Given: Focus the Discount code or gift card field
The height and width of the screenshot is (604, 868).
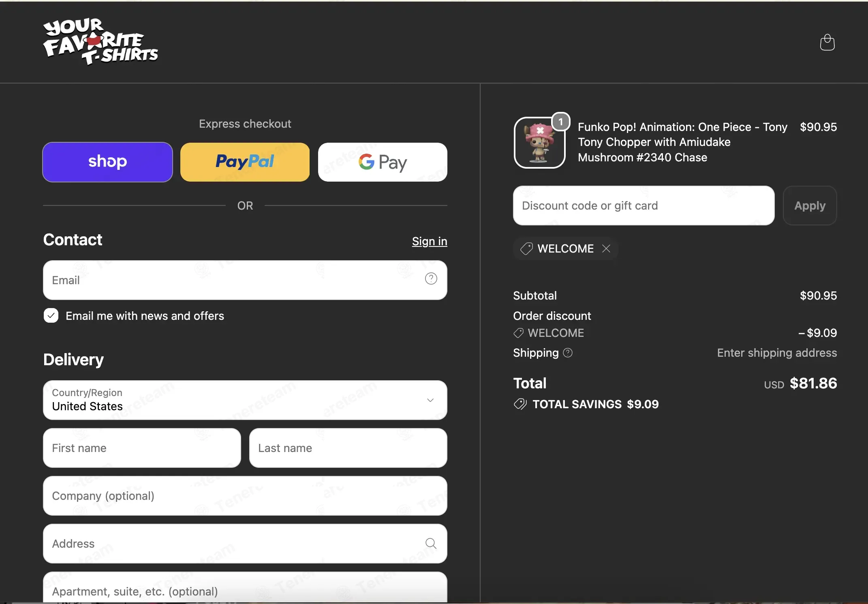Looking at the screenshot, I should (x=644, y=206).
